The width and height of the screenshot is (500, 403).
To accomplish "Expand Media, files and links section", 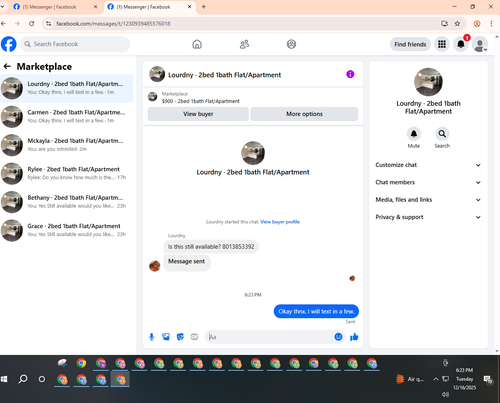I will coord(428,200).
